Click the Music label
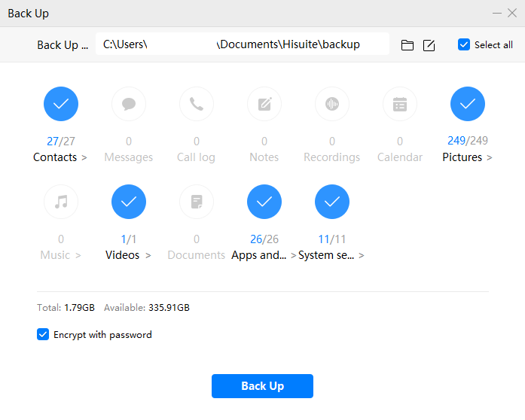The image size is (525, 420). tap(55, 255)
